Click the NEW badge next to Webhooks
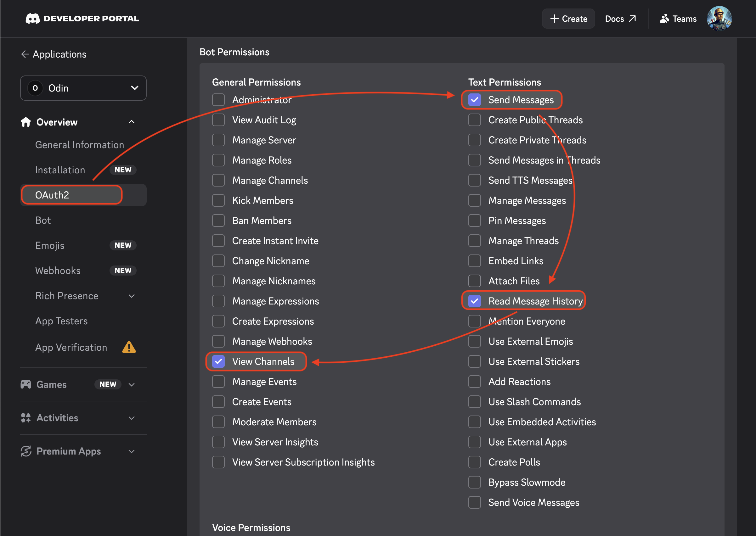The height and width of the screenshot is (536, 756). click(123, 270)
